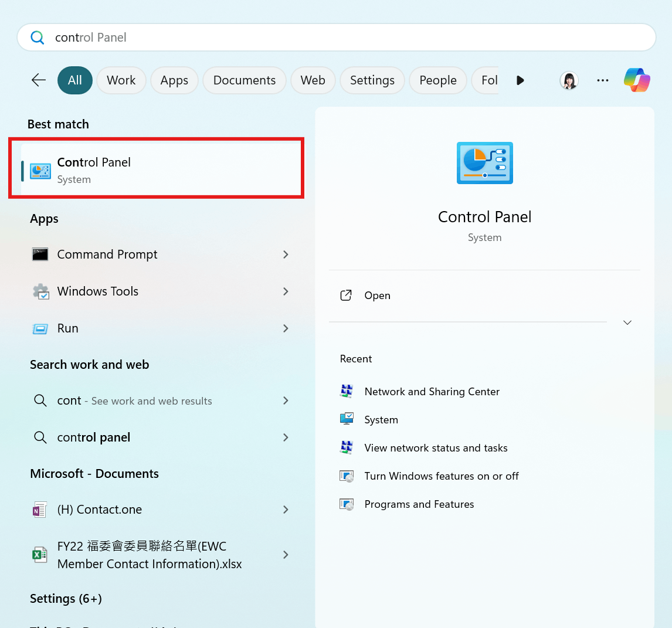The image size is (672, 628).
Task: Switch to the Web filter tab
Action: click(x=313, y=80)
